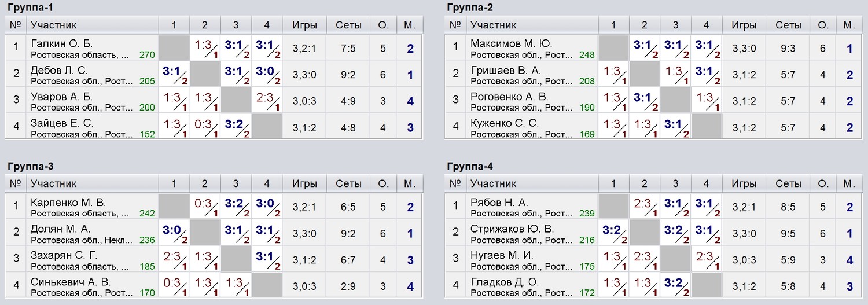Open Дебов Л. С. participant entry
868x305 pixels.
pos(93,75)
